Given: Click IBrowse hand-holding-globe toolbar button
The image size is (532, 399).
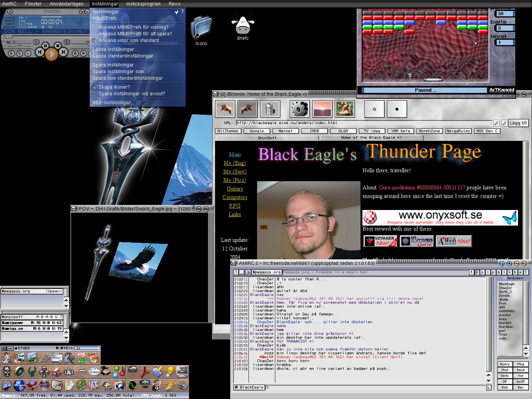Looking at the screenshot, I should pyautogui.click(x=345, y=109).
